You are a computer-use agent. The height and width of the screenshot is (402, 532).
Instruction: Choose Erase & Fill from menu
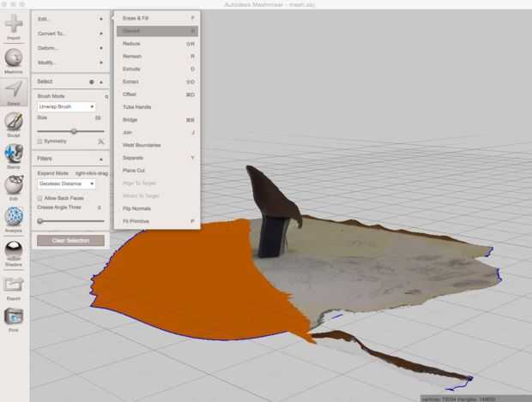(x=157, y=18)
